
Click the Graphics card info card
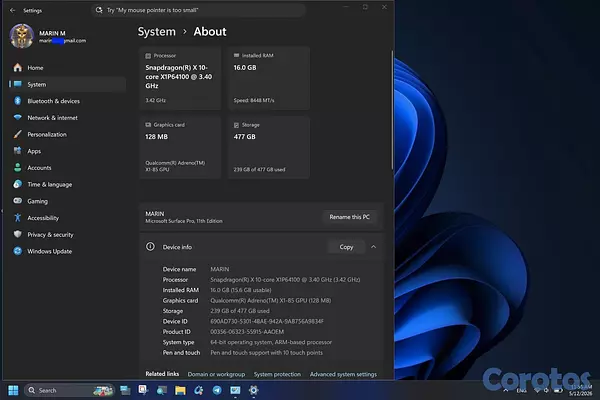[x=180, y=147]
